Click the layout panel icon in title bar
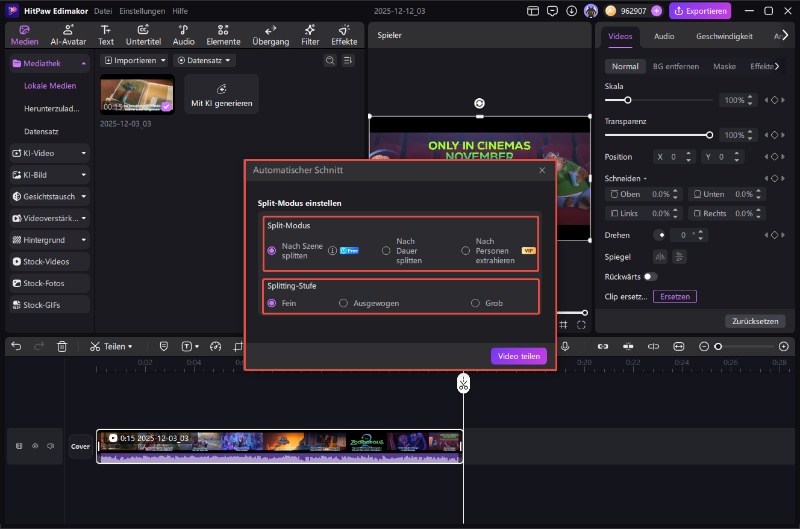Viewport: 800px width, 529px height. pos(533,11)
